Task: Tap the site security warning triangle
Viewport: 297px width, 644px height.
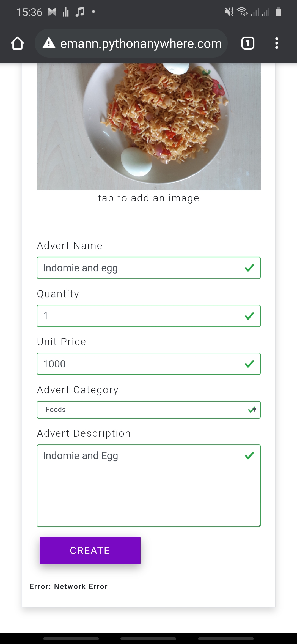Action: pos(49,43)
